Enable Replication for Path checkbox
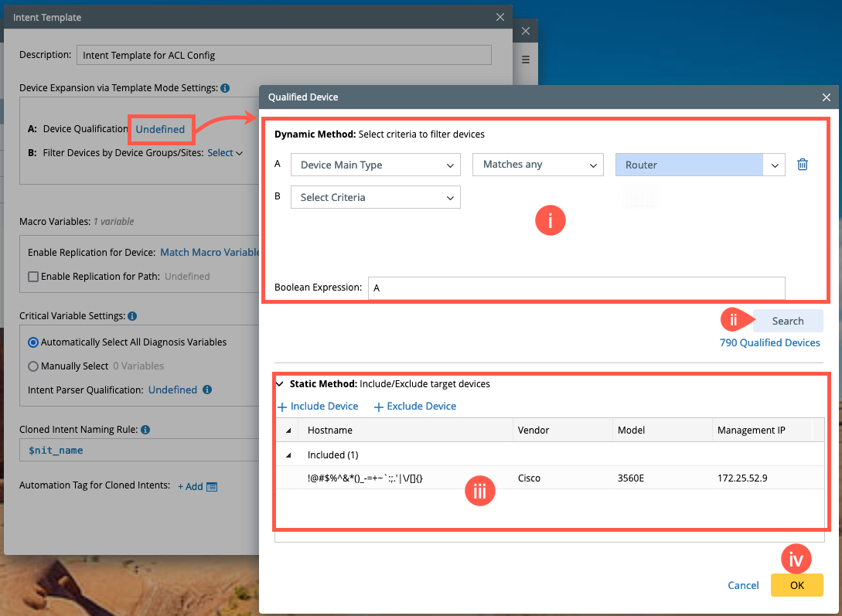This screenshot has height=616, width=842. [x=33, y=277]
